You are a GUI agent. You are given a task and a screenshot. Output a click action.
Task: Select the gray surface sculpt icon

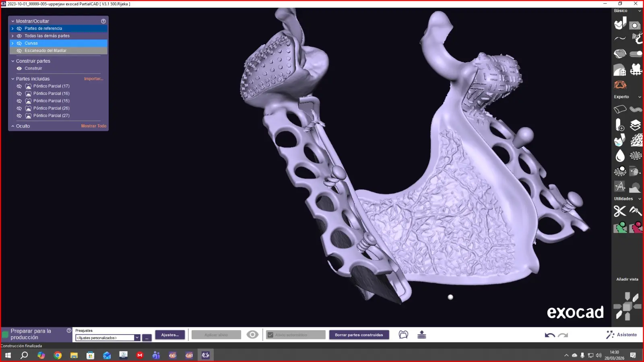[635, 187]
